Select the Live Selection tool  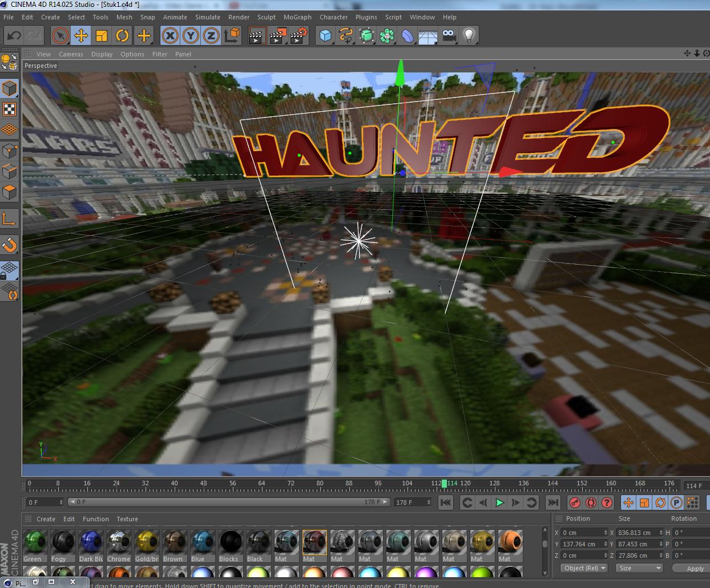(x=60, y=36)
